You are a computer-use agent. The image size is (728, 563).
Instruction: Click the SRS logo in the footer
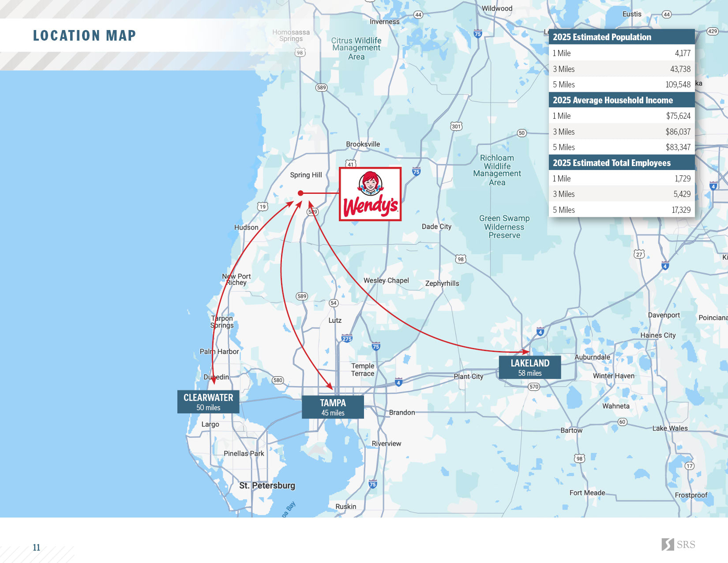(678, 544)
